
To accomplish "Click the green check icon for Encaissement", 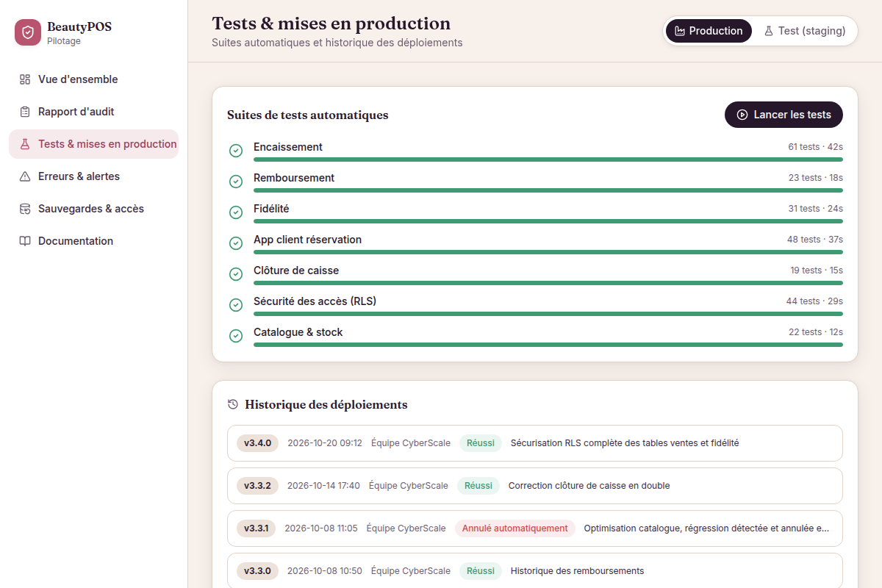I will click(236, 151).
